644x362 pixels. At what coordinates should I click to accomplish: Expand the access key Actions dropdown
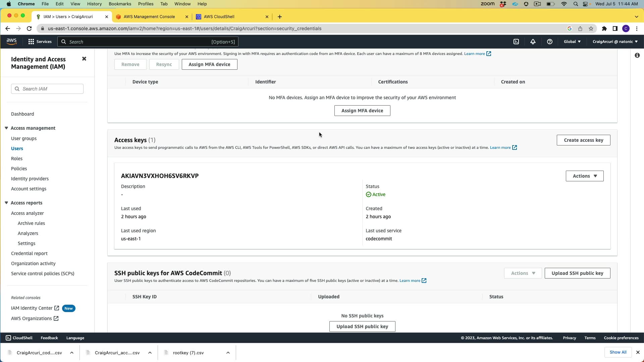pyautogui.click(x=584, y=176)
